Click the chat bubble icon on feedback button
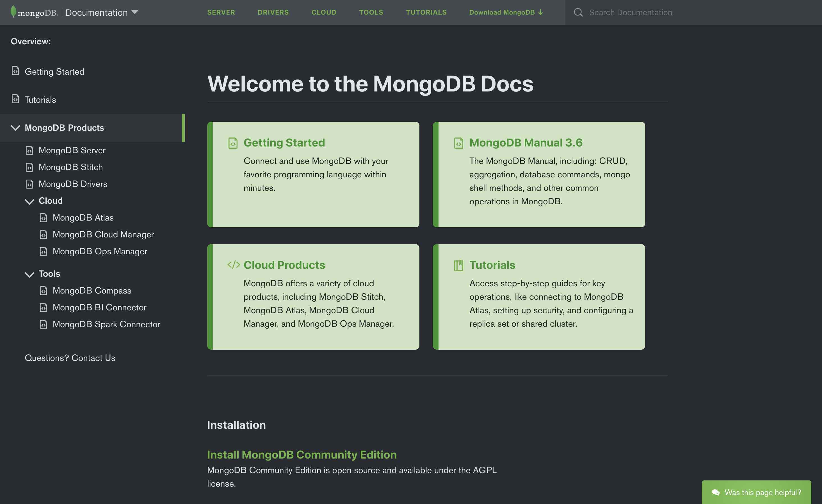The height and width of the screenshot is (504, 822). click(x=715, y=492)
